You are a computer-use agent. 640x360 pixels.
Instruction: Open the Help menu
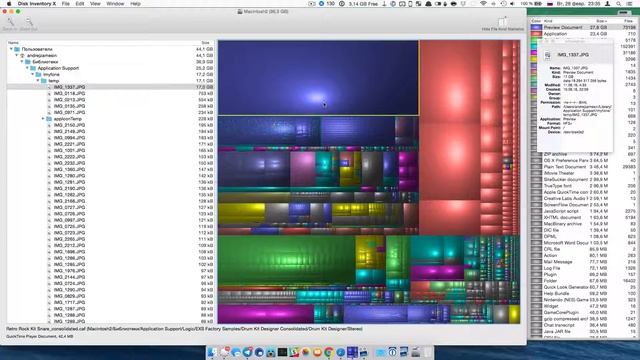point(136,4)
